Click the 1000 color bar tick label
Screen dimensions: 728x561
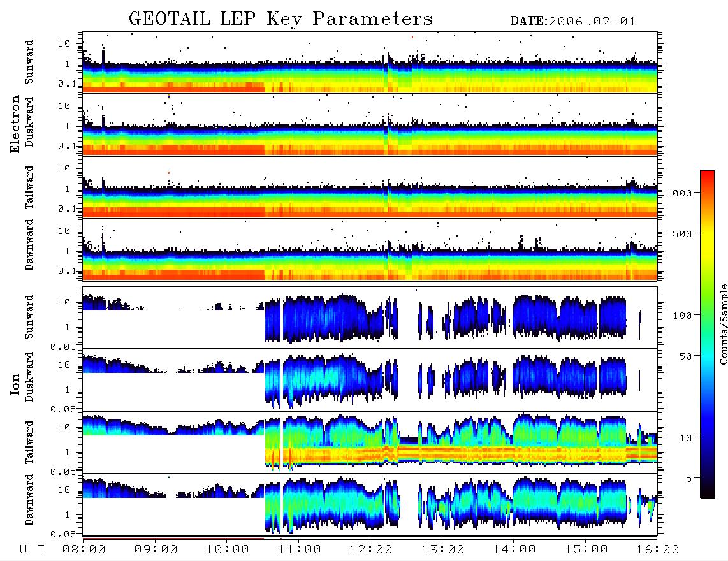click(680, 193)
